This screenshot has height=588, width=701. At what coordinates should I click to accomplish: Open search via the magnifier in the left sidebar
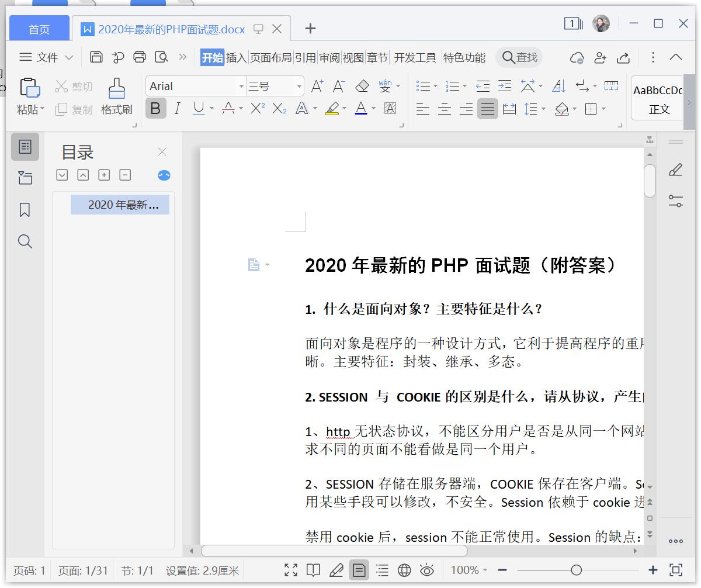coord(25,241)
